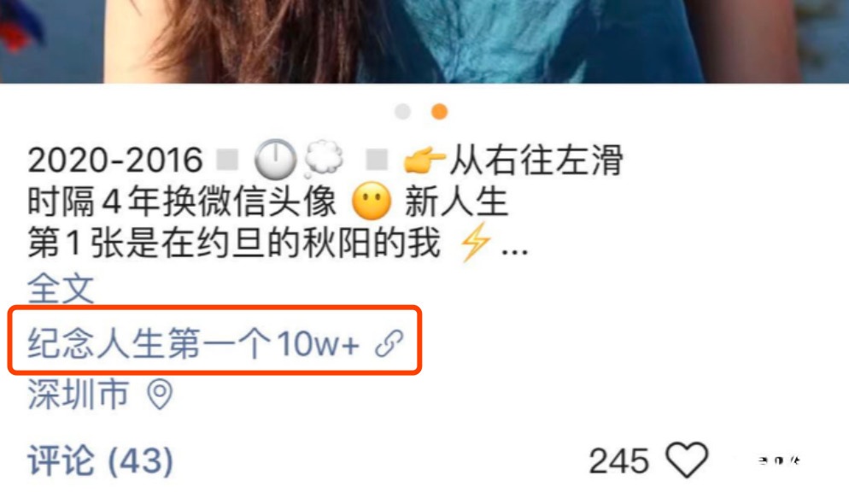Tap the faint text beside heart

(780, 460)
